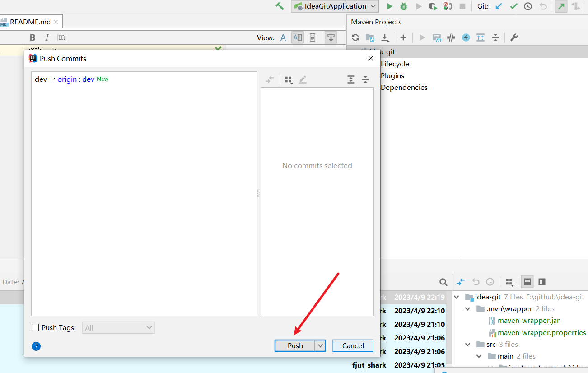Enable the Push Tags checkbox
The image size is (588, 373).
tap(35, 327)
